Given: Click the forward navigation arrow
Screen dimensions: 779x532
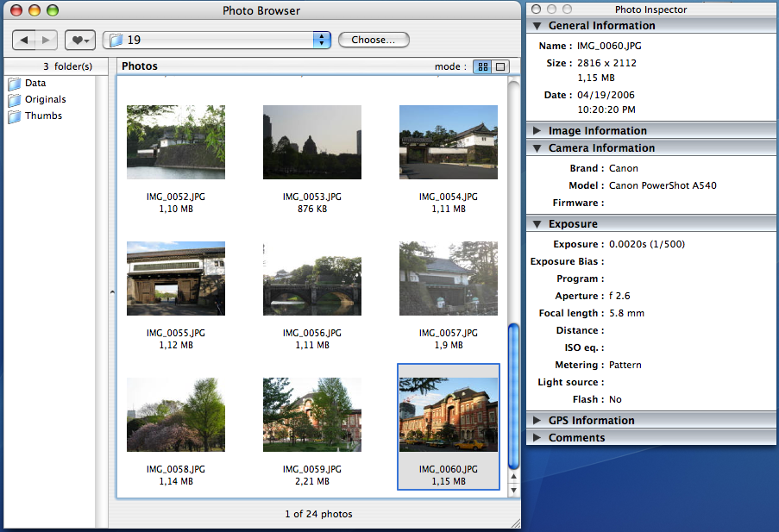Looking at the screenshot, I should [x=47, y=41].
